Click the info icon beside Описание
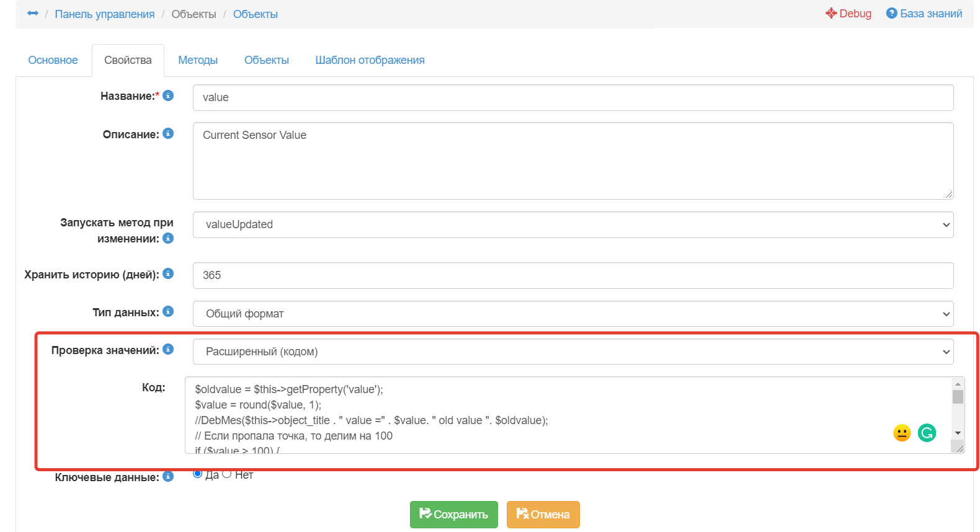Screen dimensions: 980x532 click(168, 134)
